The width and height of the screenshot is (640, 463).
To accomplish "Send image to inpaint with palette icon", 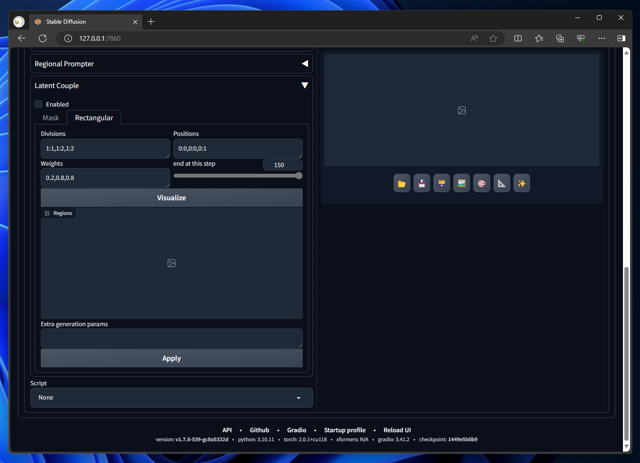I will click(x=482, y=183).
